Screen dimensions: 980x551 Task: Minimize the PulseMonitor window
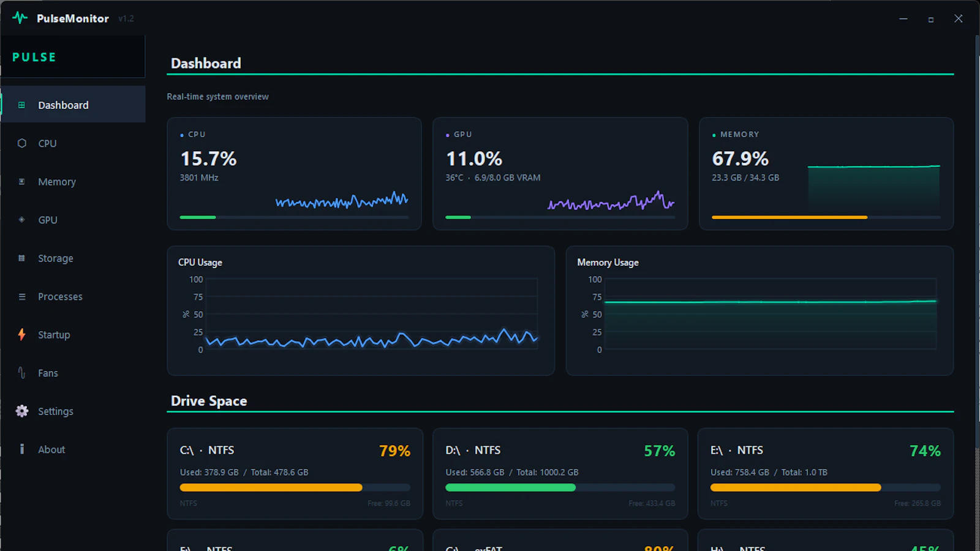point(903,19)
